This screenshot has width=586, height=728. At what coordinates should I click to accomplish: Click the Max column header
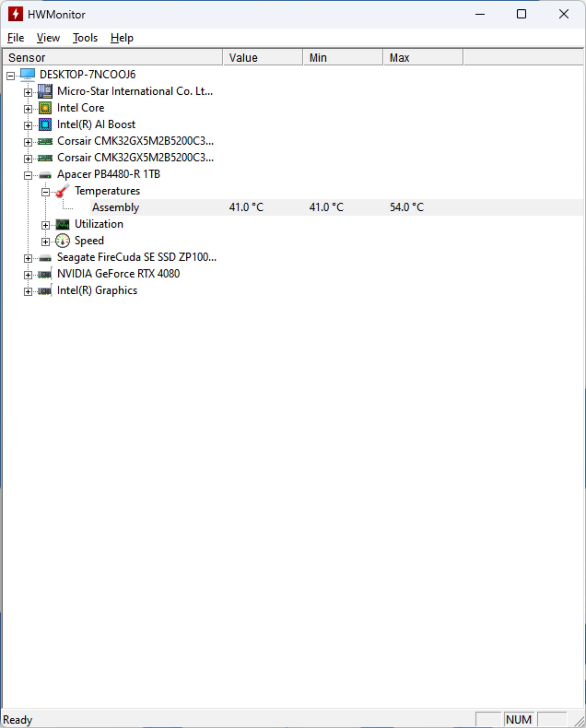coord(423,57)
